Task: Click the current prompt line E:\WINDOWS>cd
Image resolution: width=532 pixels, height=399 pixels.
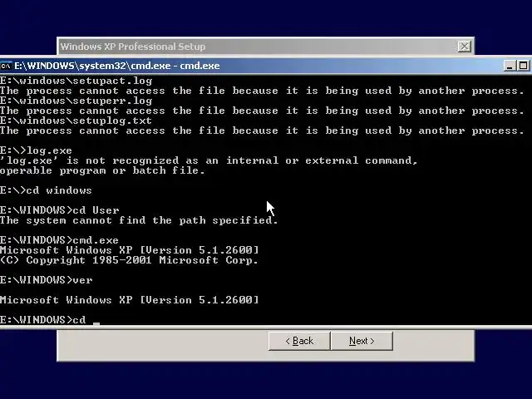Action: tap(50, 320)
